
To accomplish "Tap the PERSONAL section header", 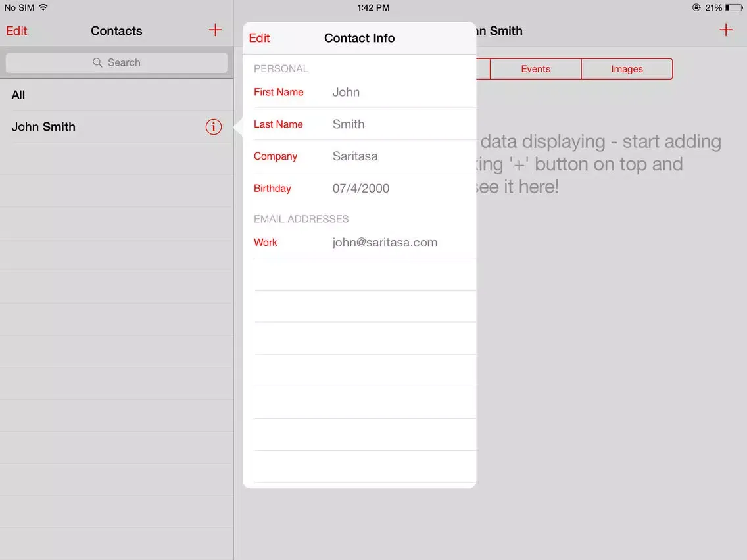I will 281,68.
